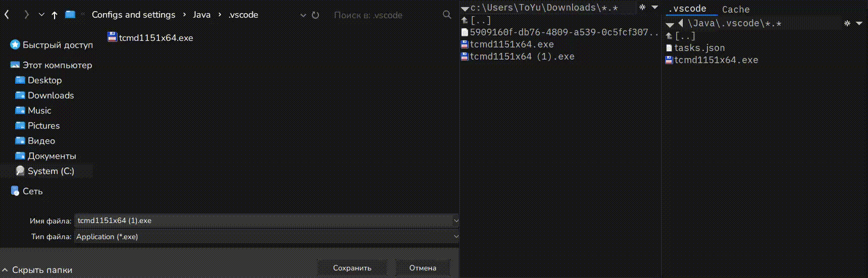868x278 pixels.
Task: Open drive dropdown before Downloads path
Action: tap(465, 9)
